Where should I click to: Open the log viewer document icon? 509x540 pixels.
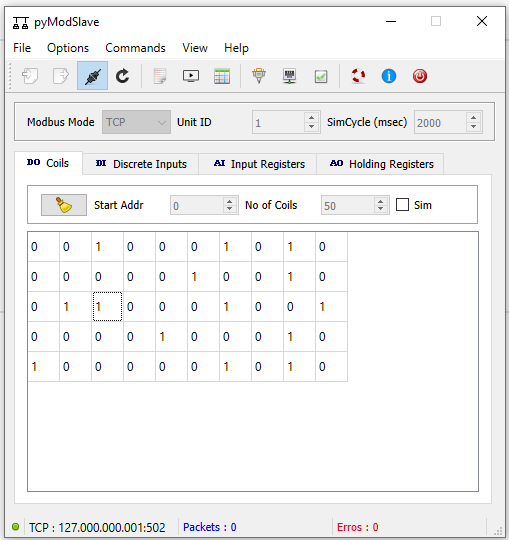pos(160,76)
